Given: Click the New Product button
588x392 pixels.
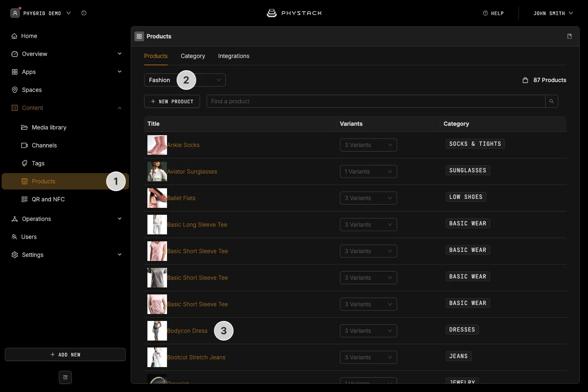Looking at the screenshot, I should click(172, 101).
